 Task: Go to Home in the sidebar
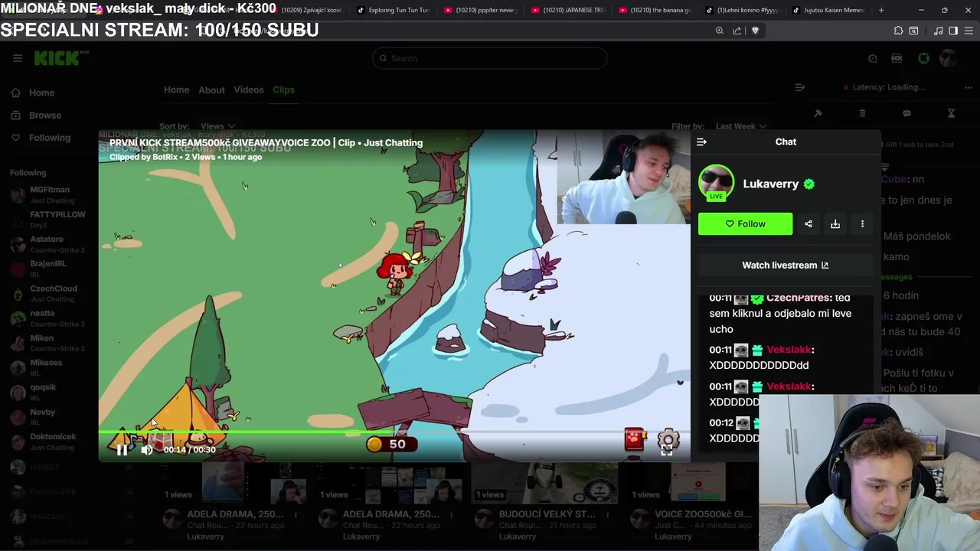pos(41,93)
